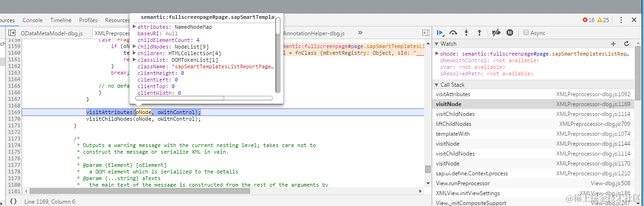Click line number 1170 in gutter
Image resolution: width=644 pixels, height=206 pixels.
pos(14,119)
